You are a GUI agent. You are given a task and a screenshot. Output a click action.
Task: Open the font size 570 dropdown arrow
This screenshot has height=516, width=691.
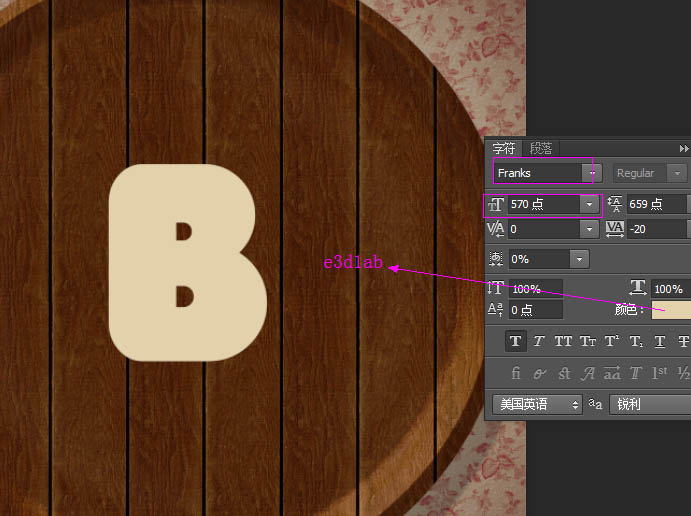[590, 204]
